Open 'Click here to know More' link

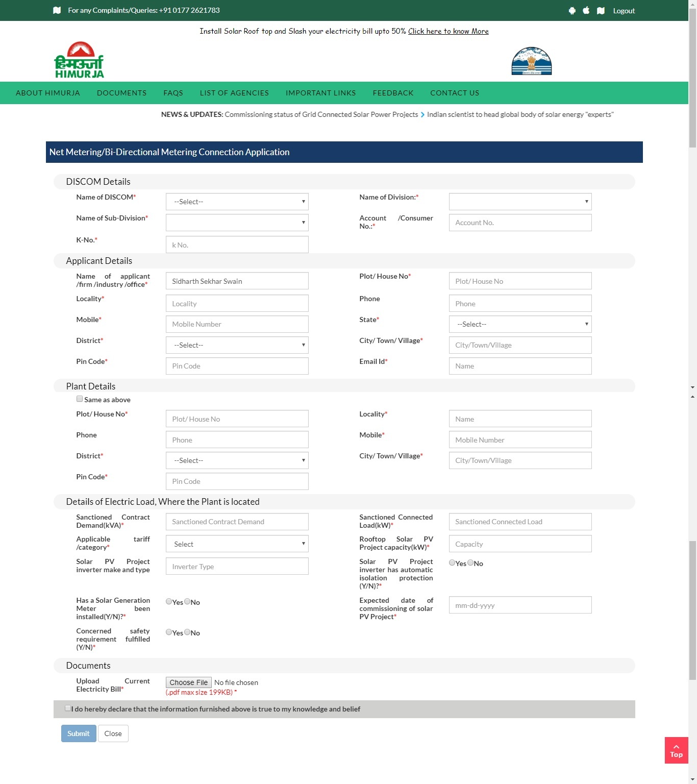(x=449, y=31)
